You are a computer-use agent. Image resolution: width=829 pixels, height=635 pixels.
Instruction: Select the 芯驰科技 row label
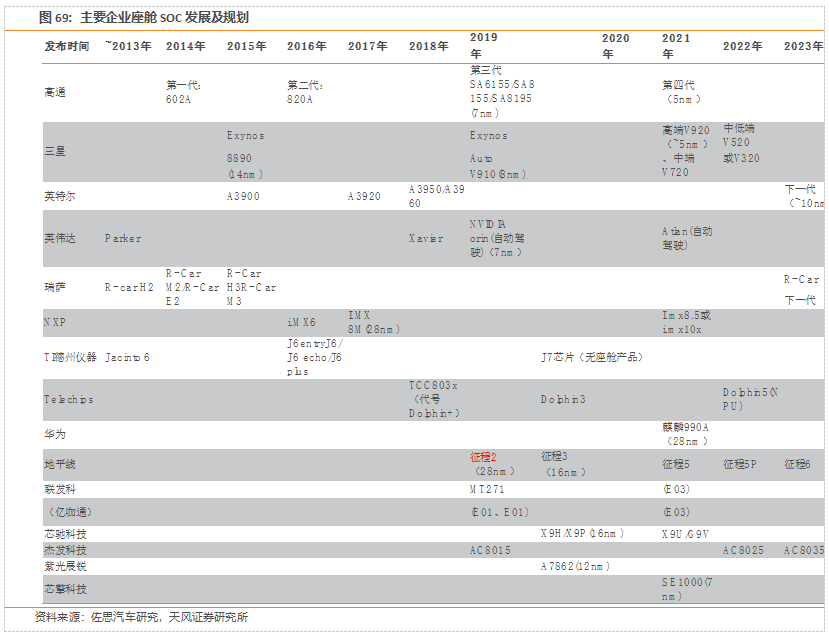click(x=65, y=535)
